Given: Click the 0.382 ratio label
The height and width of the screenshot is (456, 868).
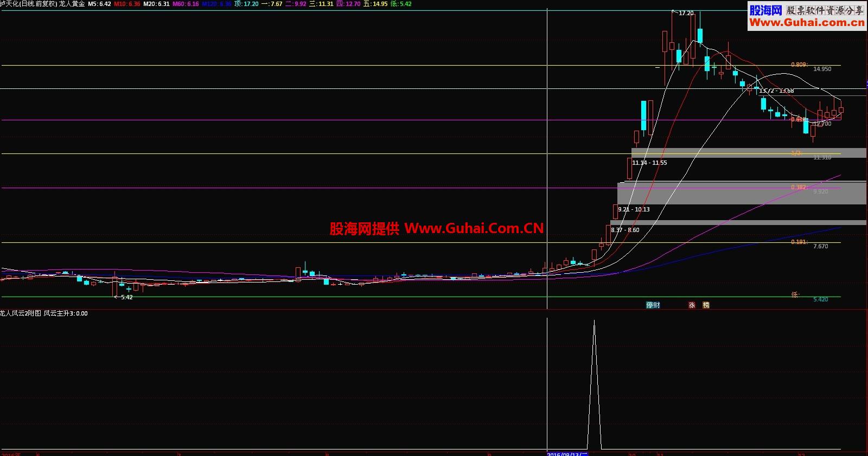Looking at the screenshot, I should tap(799, 187).
